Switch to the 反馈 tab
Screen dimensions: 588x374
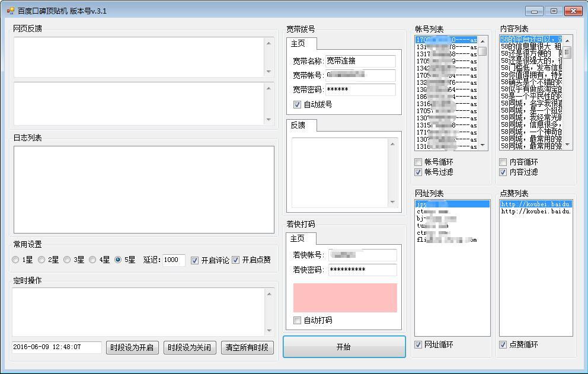(x=300, y=124)
